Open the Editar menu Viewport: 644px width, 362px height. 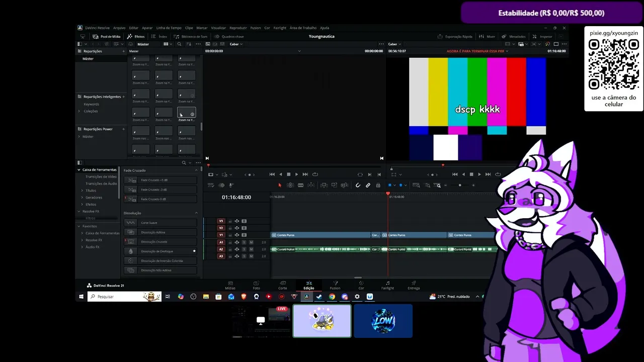point(133,28)
